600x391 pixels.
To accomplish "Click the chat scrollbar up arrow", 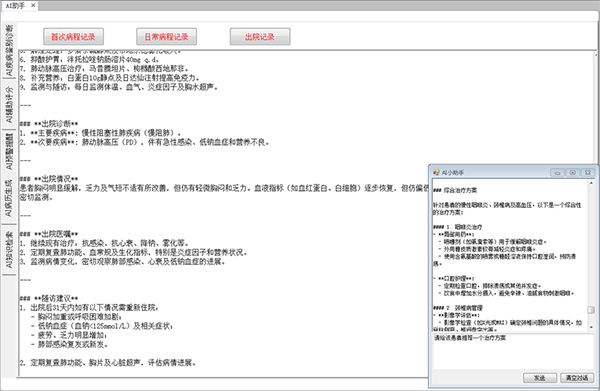I will [x=591, y=183].
